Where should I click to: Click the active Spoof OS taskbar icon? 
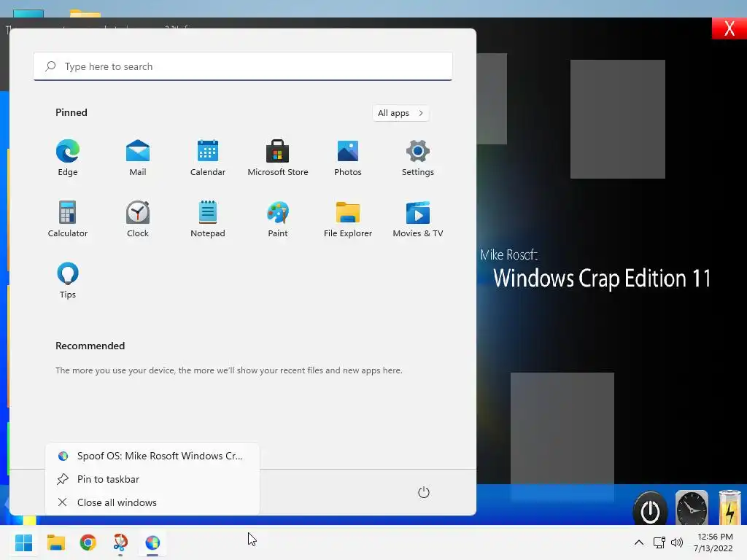(152, 542)
